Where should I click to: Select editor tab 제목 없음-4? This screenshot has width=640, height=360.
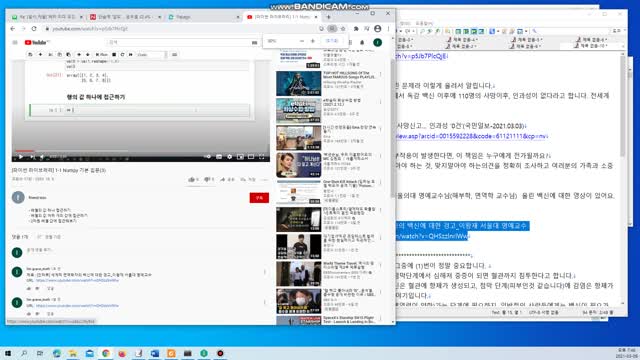(461, 40)
